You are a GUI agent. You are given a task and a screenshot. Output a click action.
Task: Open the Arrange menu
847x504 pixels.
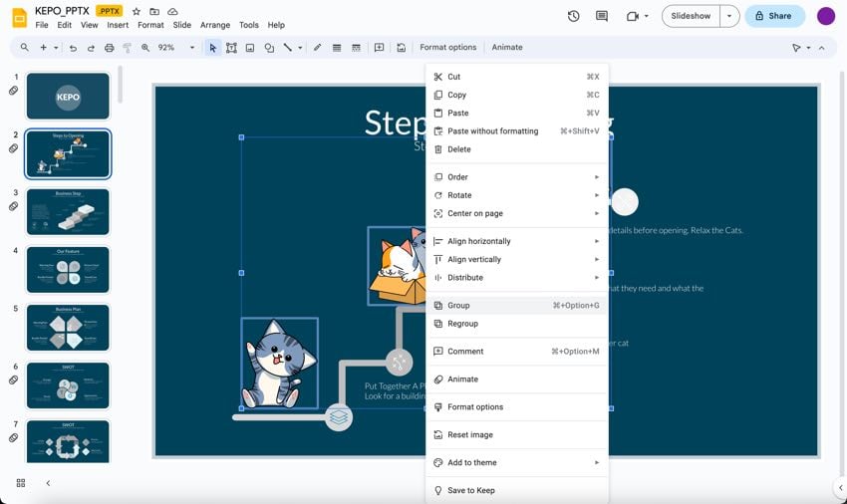pos(214,25)
